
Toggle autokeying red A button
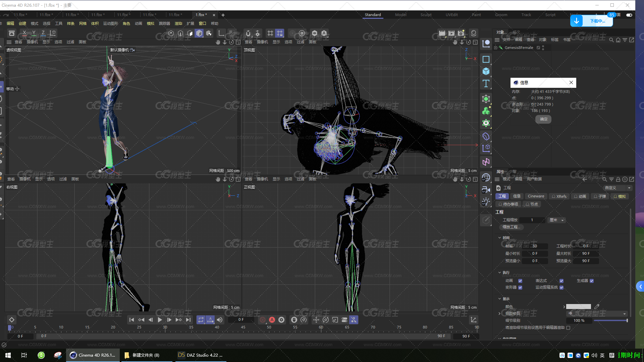point(272,320)
